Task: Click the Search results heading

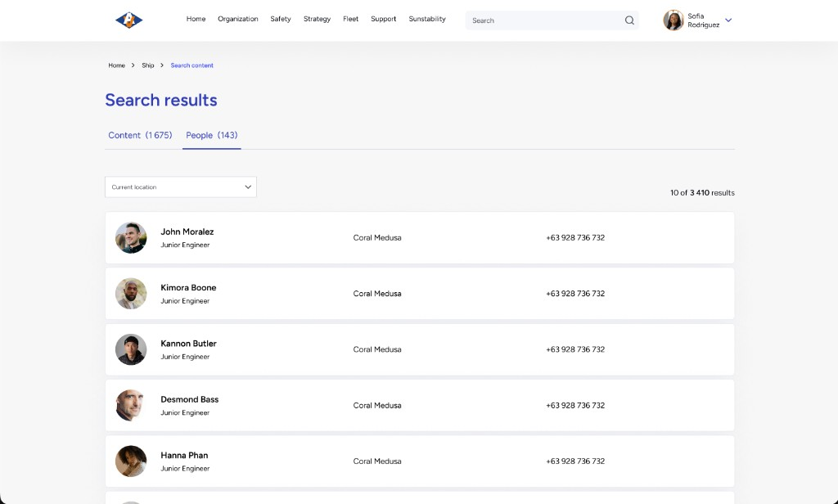Action: coord(161,100)
